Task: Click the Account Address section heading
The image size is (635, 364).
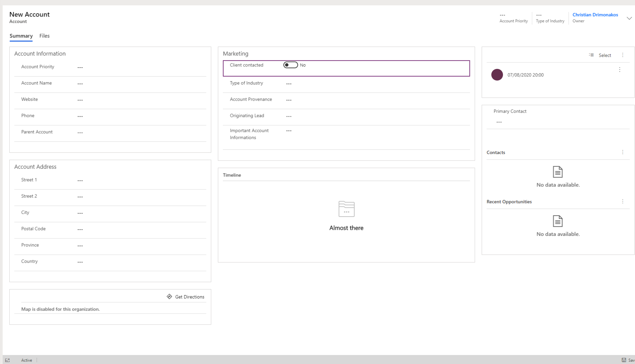Action: [35, 167]
